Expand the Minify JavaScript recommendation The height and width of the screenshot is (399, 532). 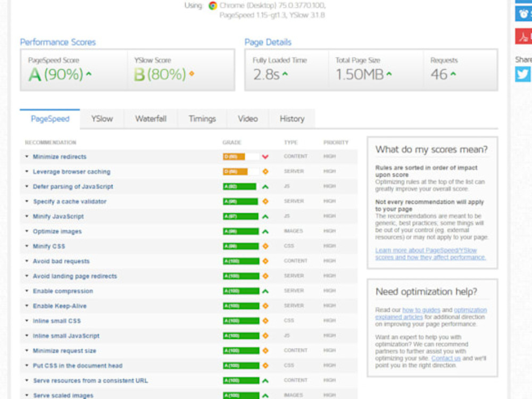(27, 217)
